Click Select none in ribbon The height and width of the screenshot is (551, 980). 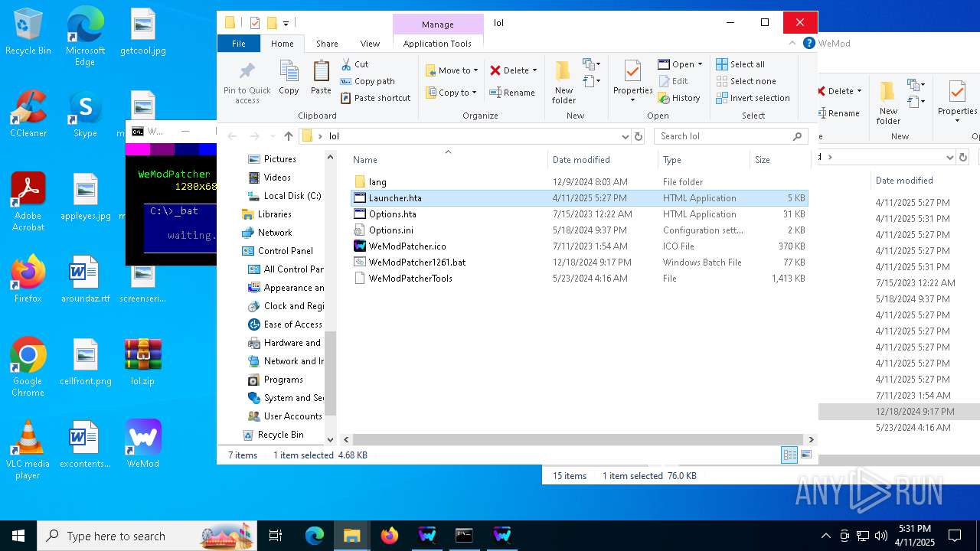click(x=746, y=81)
